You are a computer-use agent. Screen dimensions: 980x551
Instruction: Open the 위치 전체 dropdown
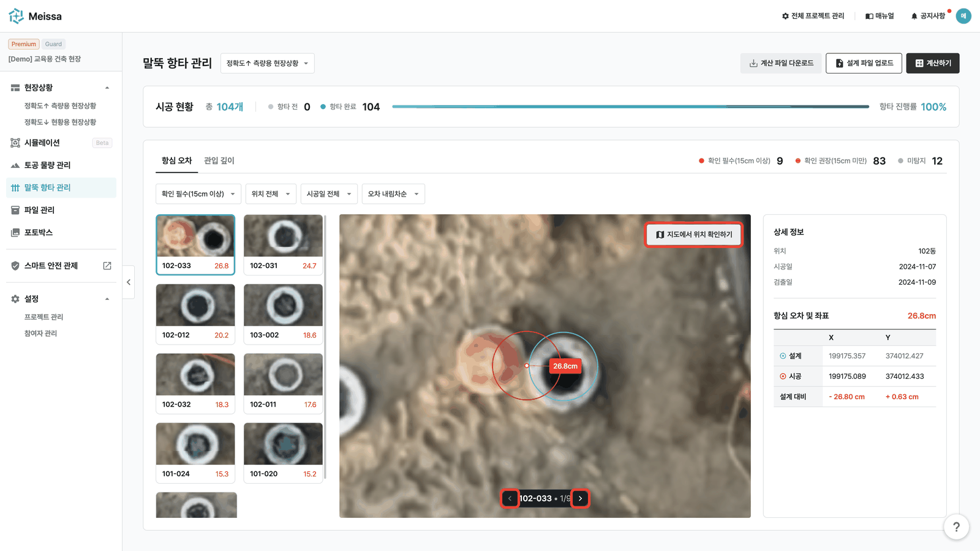click(x=271, y=194)
